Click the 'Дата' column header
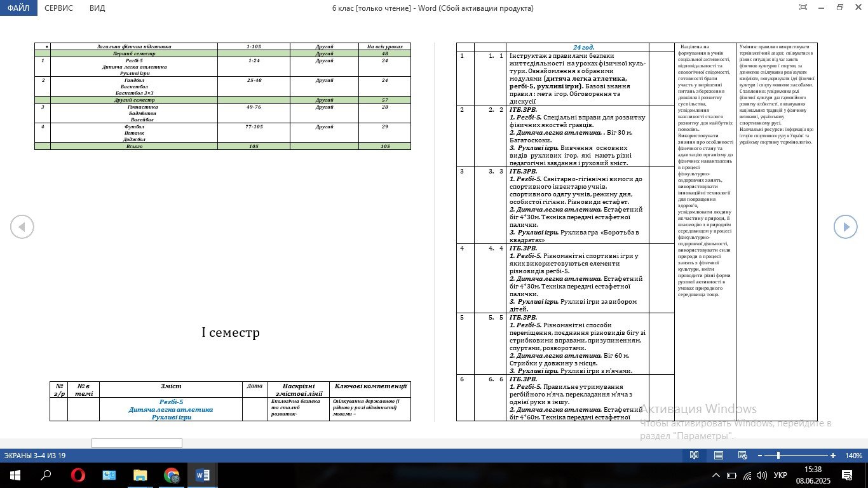 [254, 385]
